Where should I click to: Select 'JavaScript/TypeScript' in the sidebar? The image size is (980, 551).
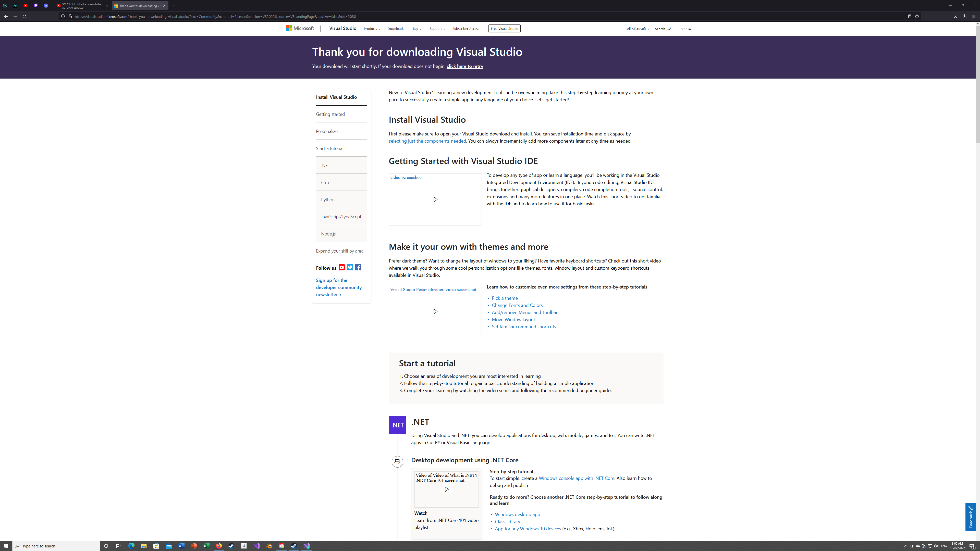pyautogui.click(x=341, y=217)
